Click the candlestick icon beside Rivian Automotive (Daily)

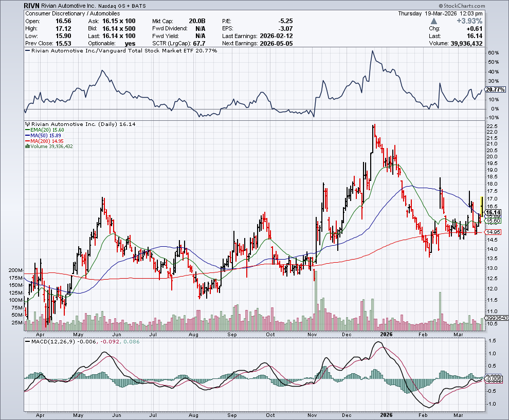point(27,124)
